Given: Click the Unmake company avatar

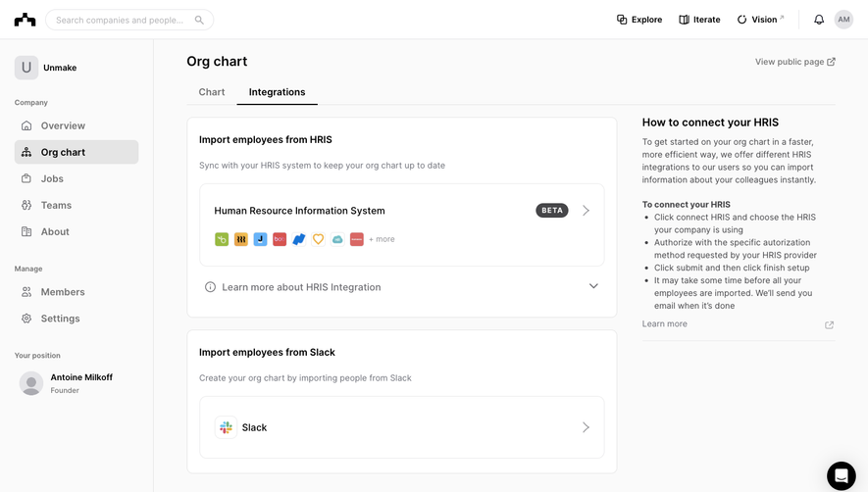Looking at the screenshot, I should [26, 68].
